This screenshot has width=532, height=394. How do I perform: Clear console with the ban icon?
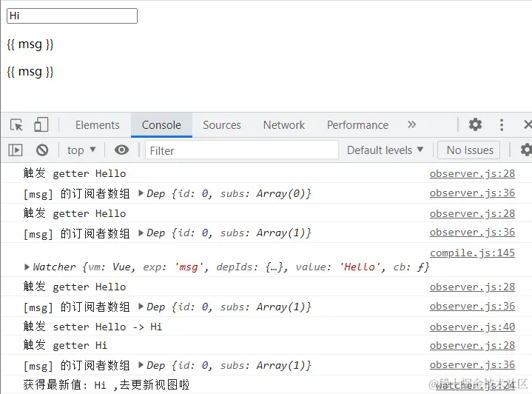pos(42,150)
